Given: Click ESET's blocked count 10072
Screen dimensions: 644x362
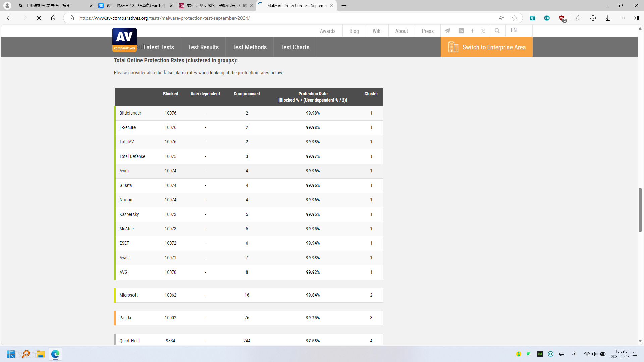Looking at the screenshot, I should click(170, 243).
